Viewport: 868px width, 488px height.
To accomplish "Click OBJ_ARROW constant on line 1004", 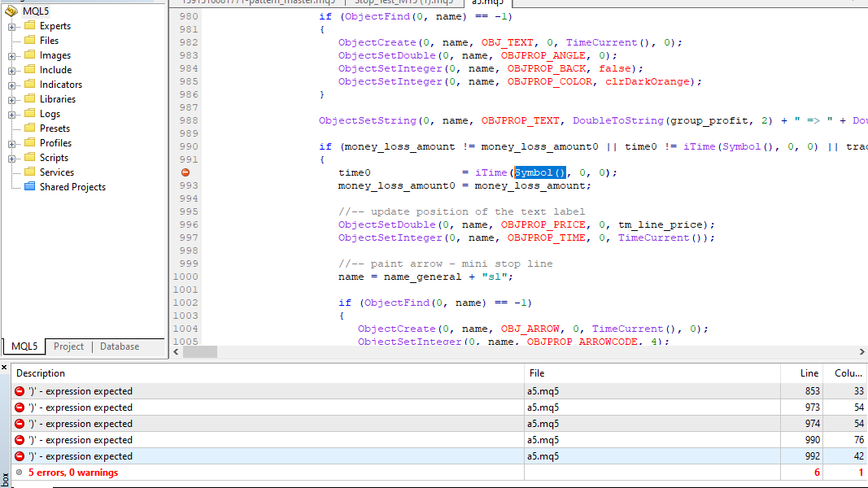I will click(x=530, y=329).
